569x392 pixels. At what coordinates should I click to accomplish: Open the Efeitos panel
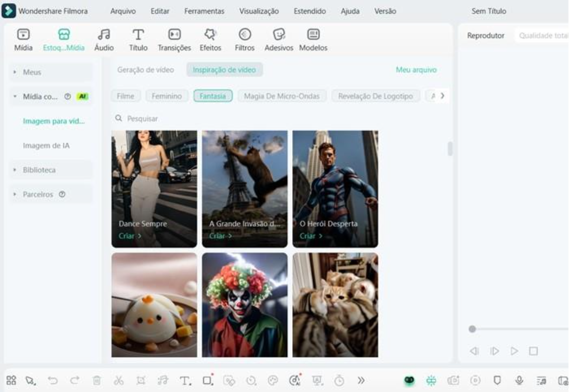pyautogui.click(x=210, y=40)
